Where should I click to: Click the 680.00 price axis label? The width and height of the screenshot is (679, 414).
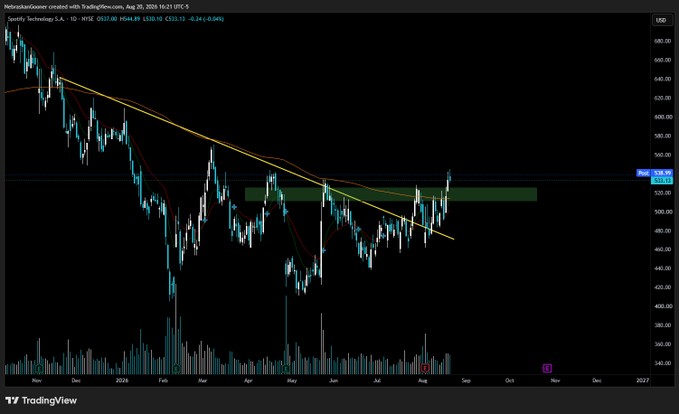tap(663, 41)
